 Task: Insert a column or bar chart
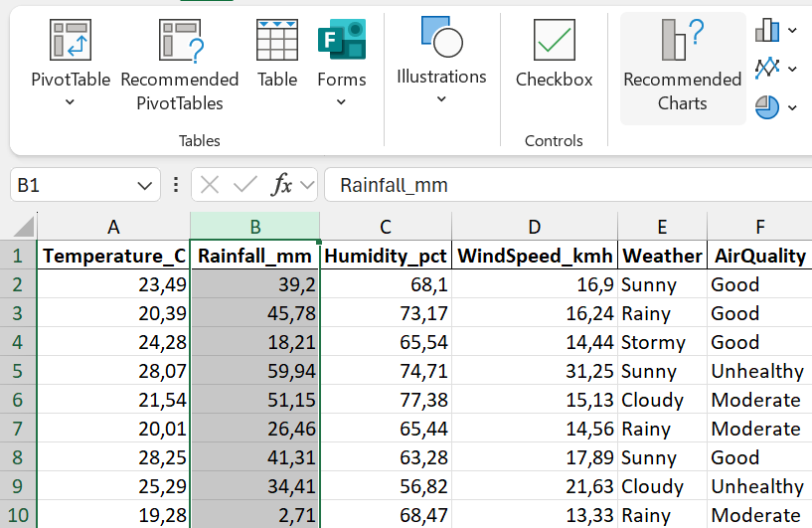(x=767, y=30)
